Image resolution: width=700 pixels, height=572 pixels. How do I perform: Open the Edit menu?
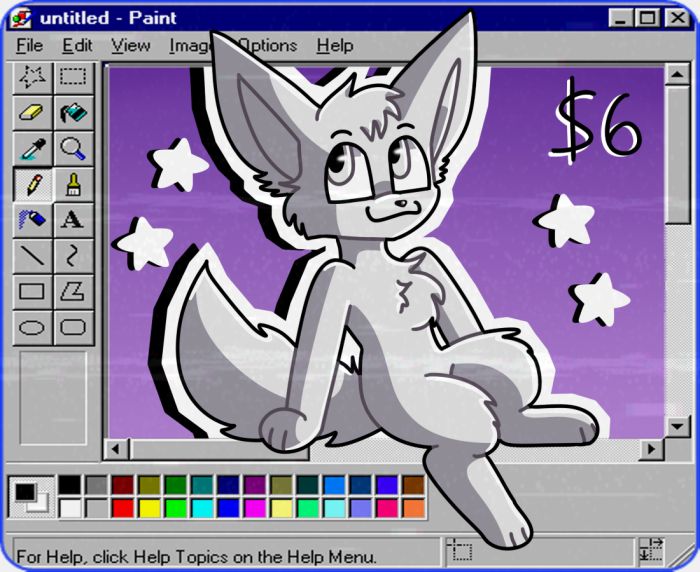[x=77, y=45]
